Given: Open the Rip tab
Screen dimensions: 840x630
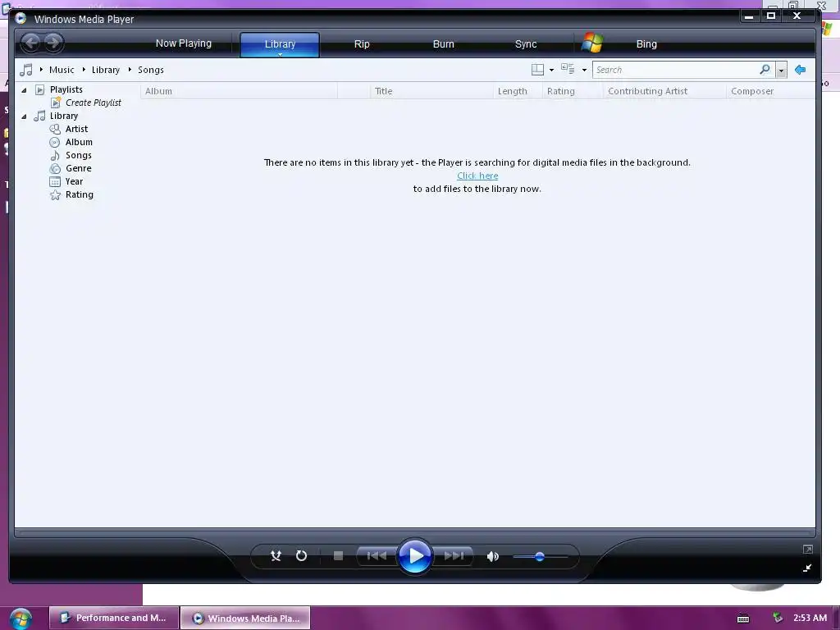Looking at the screenshot, I should [x=362, y=44].
